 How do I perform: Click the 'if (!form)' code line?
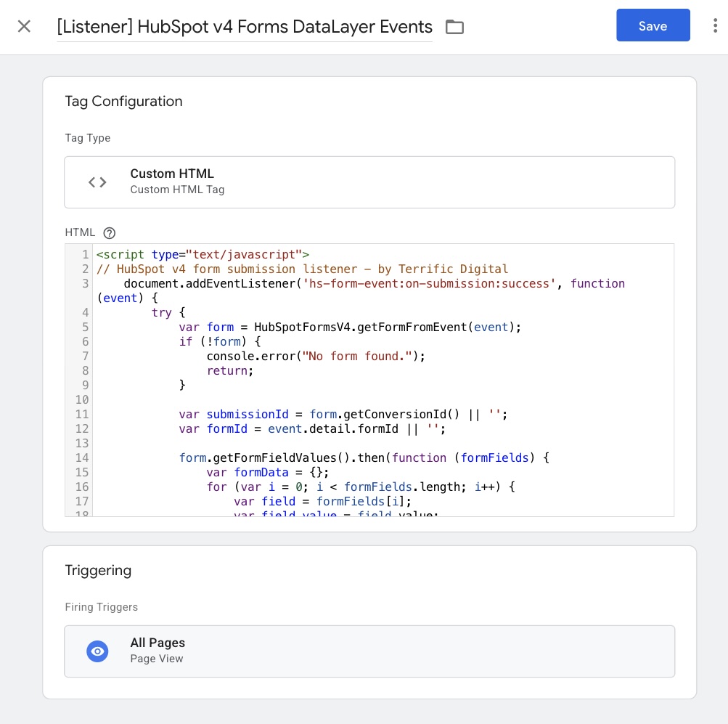pos(220,341)
